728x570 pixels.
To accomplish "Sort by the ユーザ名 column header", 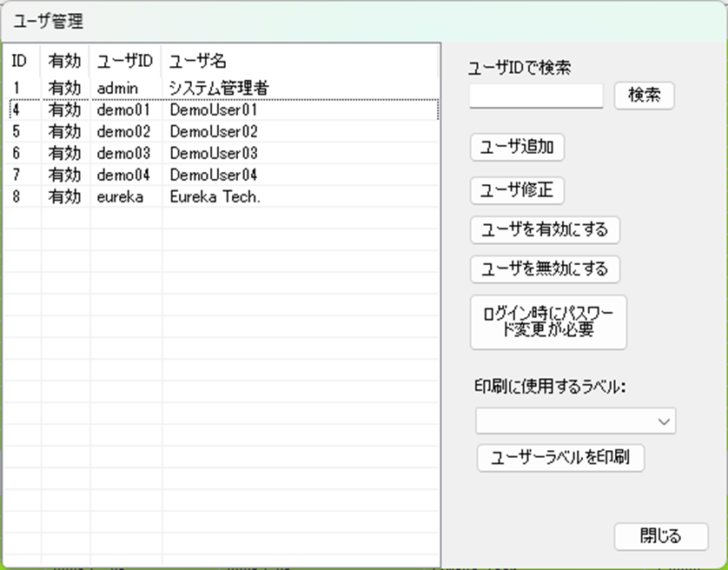I will 198,62.
